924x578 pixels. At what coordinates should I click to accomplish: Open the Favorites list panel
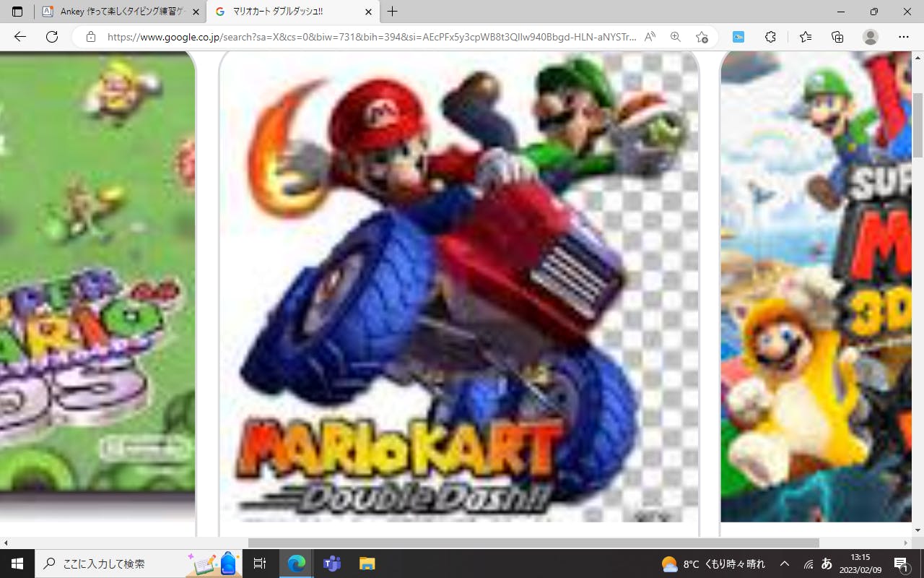point(806,37)
